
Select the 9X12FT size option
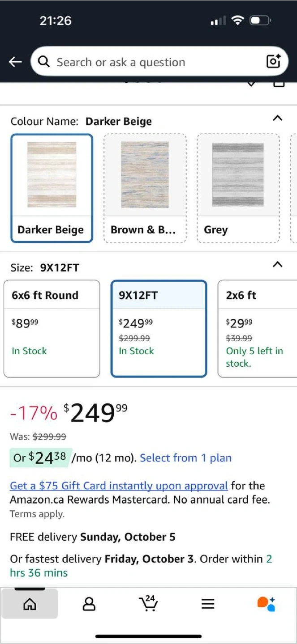[159, 329]
